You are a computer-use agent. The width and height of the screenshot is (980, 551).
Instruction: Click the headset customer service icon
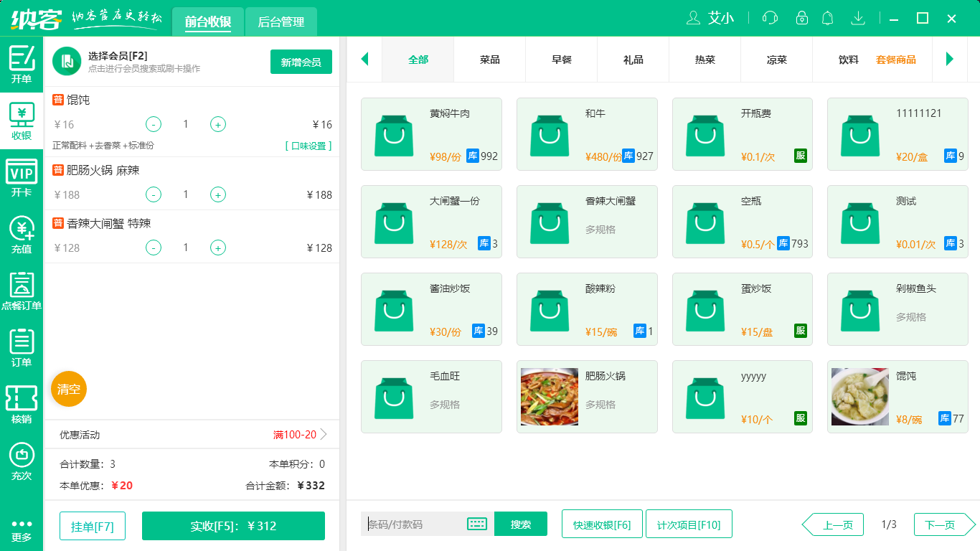pyautogui.click(x=769, y=18)
